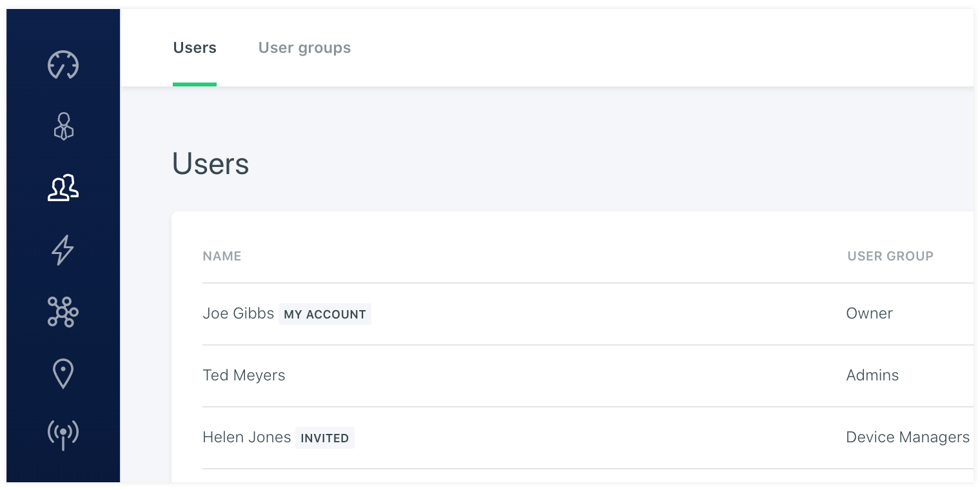
Task: Click the connected nodes hub icon
Action: coord(63,312)
